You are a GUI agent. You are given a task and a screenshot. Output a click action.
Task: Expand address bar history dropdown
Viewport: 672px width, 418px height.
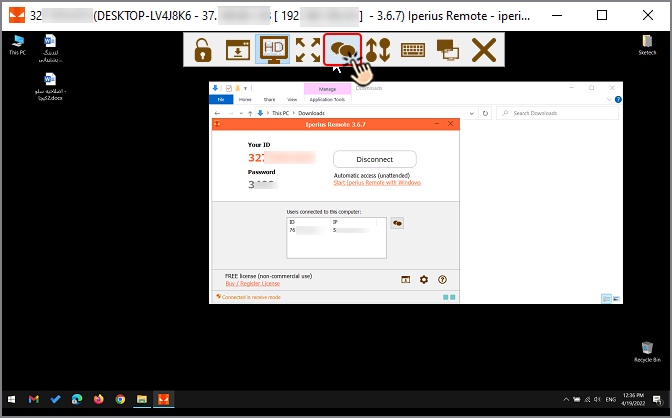(471, 113)
